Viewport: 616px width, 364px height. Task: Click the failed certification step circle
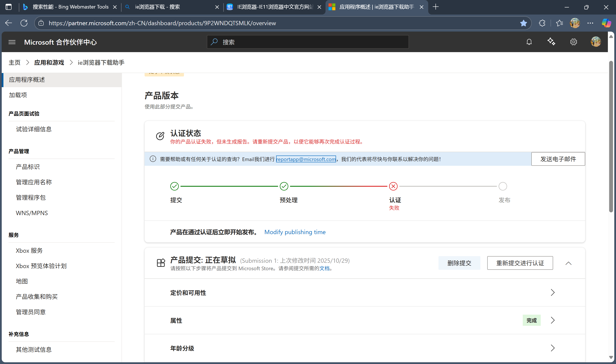[393, 186]
